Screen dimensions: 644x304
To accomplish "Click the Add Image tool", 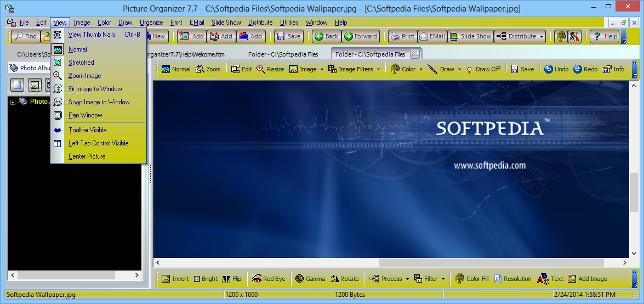I will tap(588, 279).
